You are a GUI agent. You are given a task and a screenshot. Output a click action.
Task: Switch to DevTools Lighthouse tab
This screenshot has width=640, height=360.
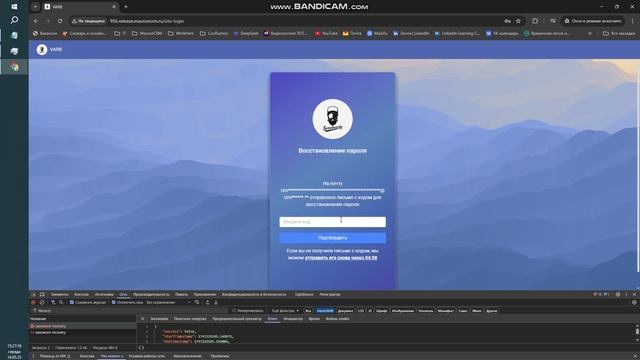coord(304,294)
